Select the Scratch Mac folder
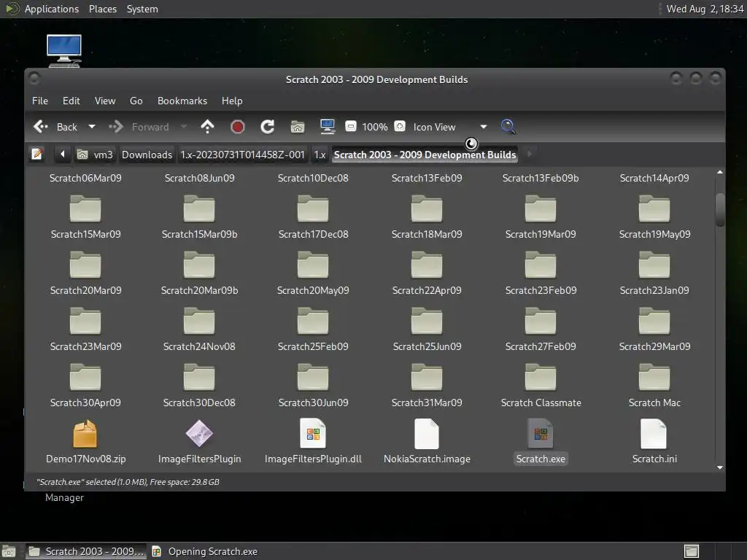 (654, 385)
